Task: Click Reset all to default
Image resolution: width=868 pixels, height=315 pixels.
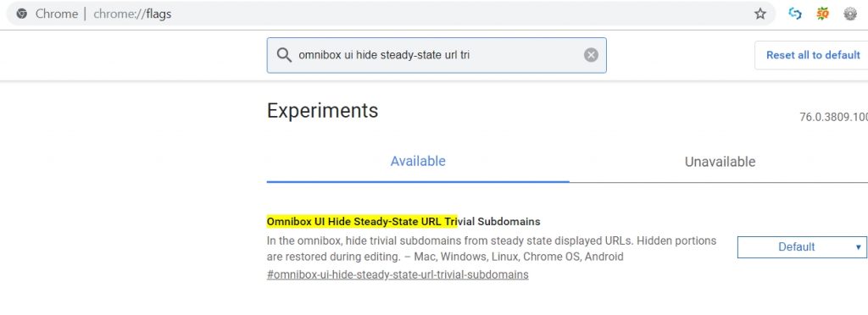Action: (813, 55)
